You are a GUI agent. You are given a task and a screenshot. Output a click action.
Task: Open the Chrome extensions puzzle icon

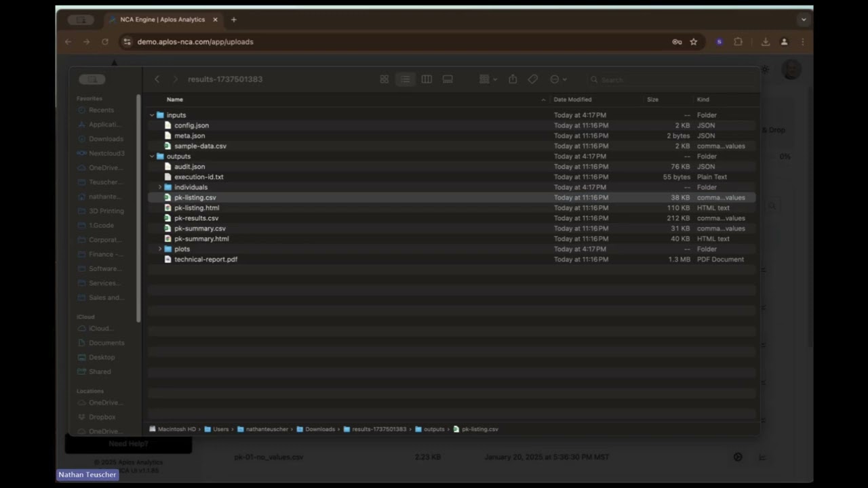pyautogui.click(x=738, y=42)
